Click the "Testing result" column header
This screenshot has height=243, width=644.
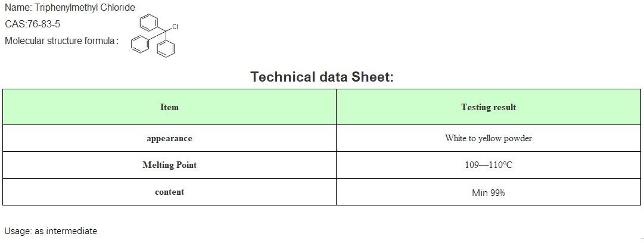(x=489, y=107)
